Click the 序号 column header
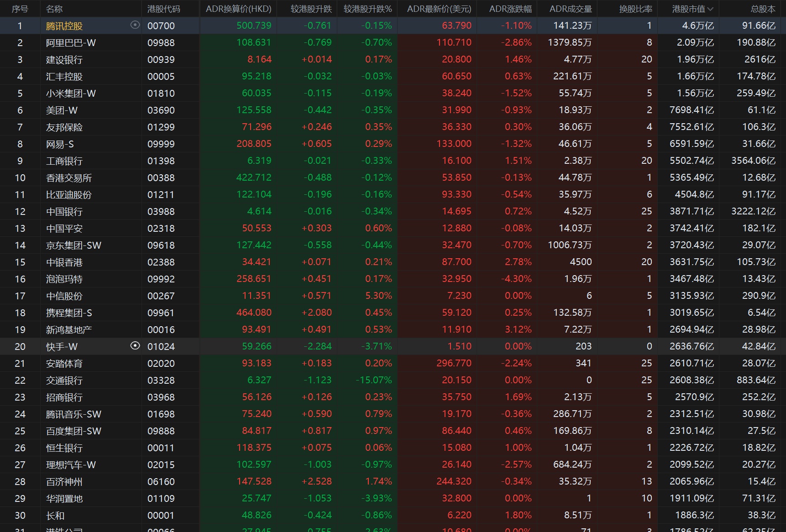The image size is (786, 532). [x=20, y=9]
